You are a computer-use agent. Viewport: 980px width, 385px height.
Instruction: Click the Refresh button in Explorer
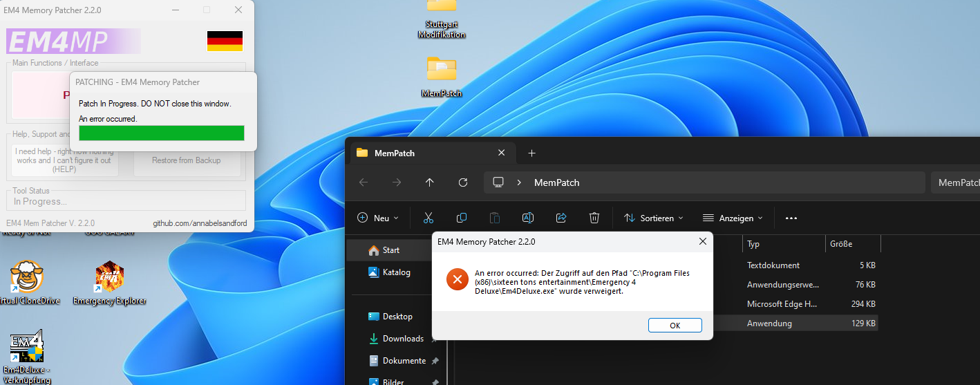pyautogui.click(x=463, y=182)
